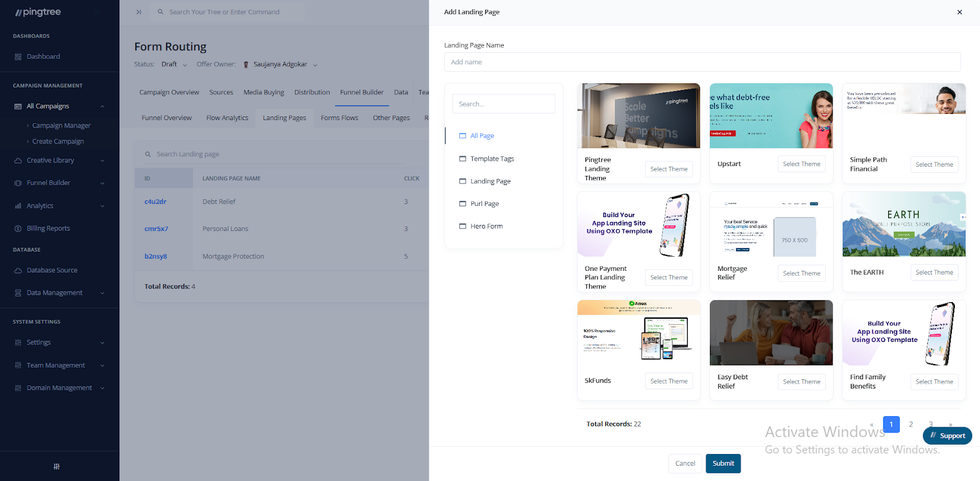Screen dimensions: 980x481
Task: Filter templates by Purl Page
Action: (x=479, y=204)
